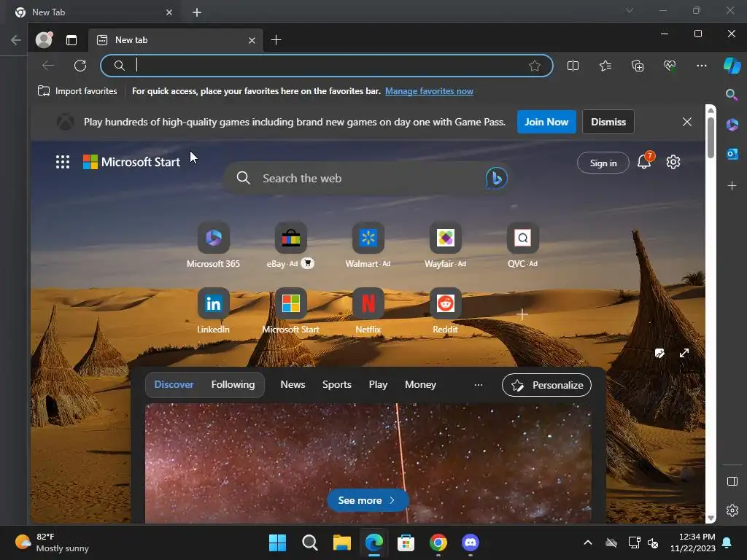This screenshot has width=747, height=560.
Task: Show hidden system tray icons
Action: click(588, 542)
